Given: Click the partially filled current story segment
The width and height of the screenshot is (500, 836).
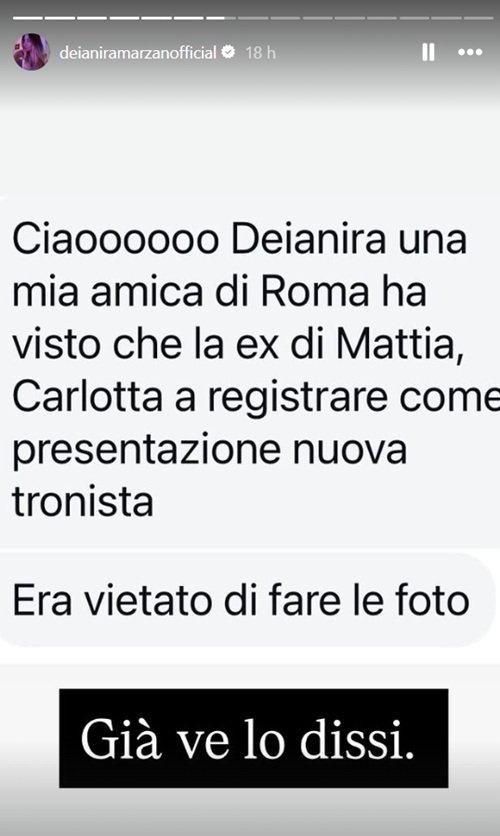Looking at the screenshot, I should point(221,18).
